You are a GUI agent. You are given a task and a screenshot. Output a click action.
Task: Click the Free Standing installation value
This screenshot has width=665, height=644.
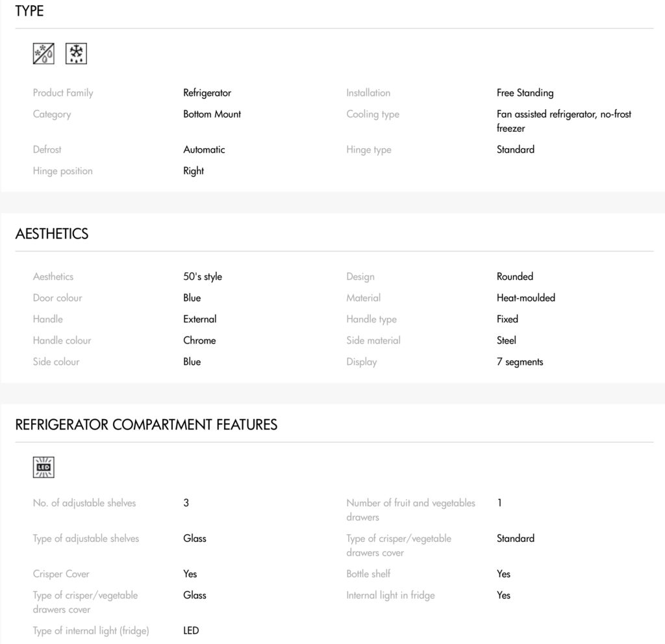coord(525,93)
